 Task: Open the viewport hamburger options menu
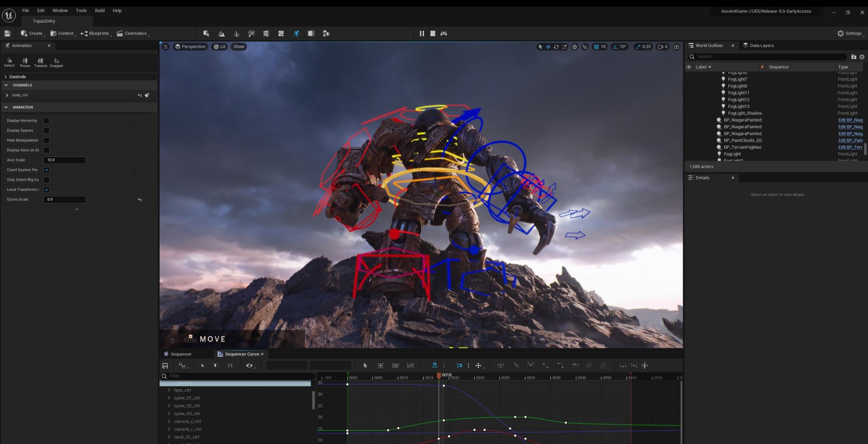click(165, 47)
